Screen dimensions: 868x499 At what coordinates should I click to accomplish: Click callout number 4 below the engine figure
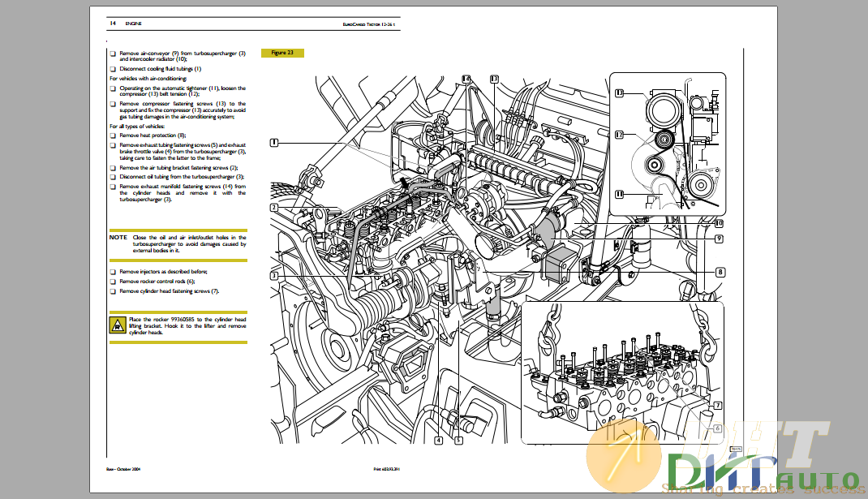pyautogui.click(x=438, y=441)
